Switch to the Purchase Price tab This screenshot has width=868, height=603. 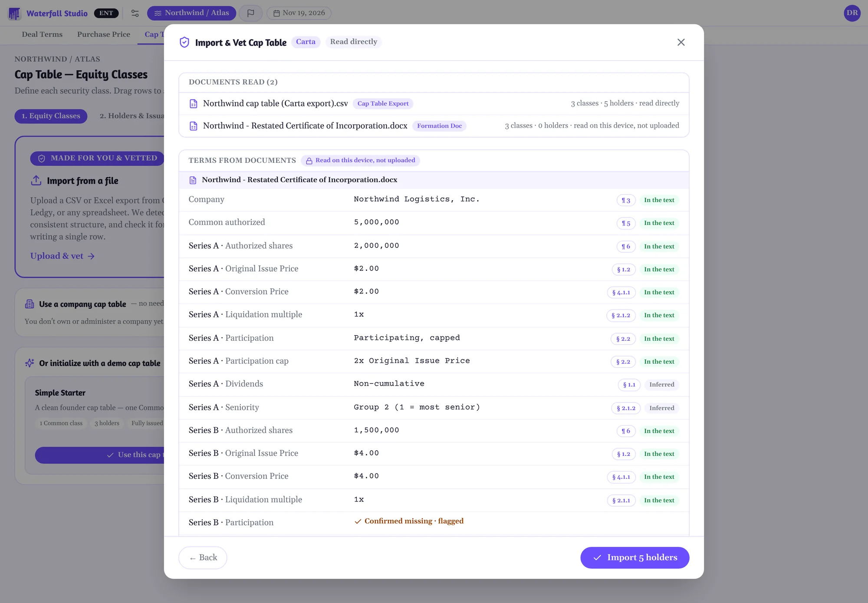click(x=104, y=34)
